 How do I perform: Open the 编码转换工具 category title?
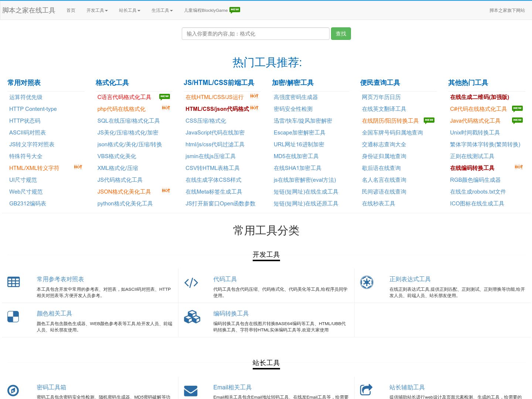click(x=231, y=314)
